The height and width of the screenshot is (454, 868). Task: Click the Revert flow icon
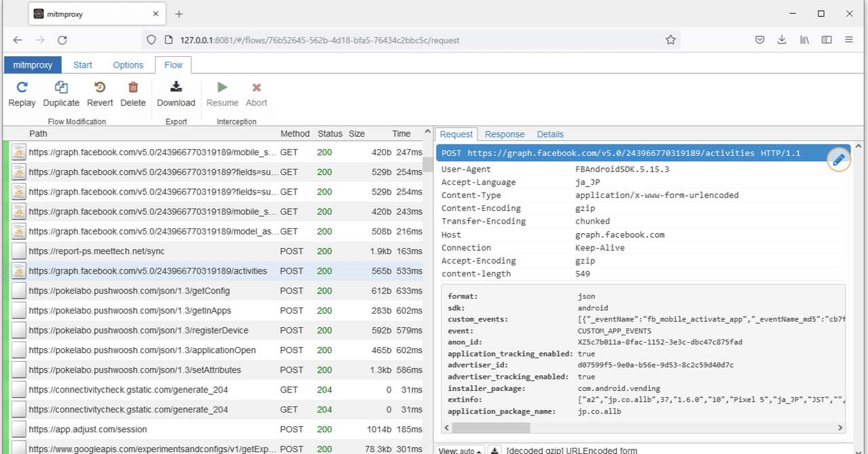click(x=100, y=87)
